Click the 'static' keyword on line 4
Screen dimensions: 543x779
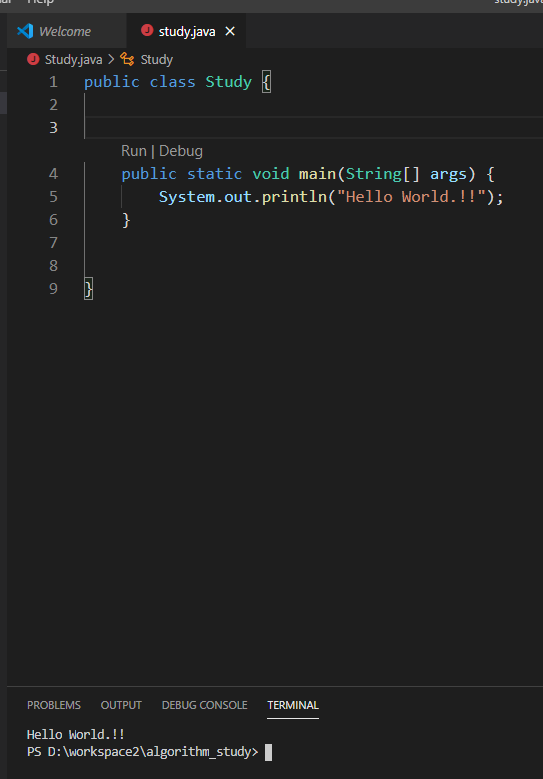pyautogui.click(x=214, y=173)
